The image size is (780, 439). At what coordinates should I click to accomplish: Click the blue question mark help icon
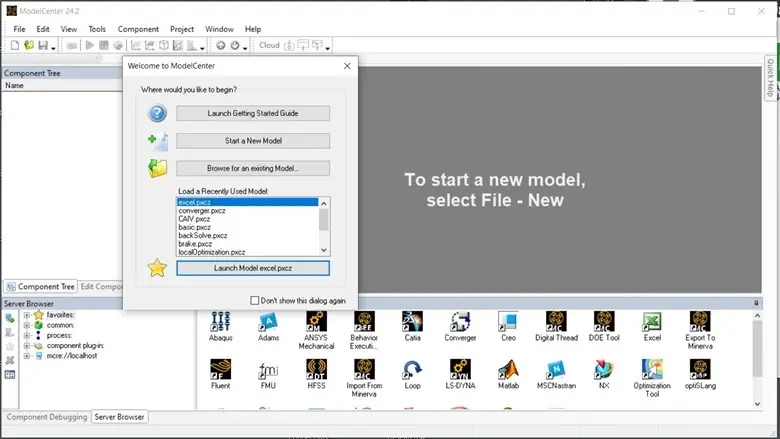157,113
